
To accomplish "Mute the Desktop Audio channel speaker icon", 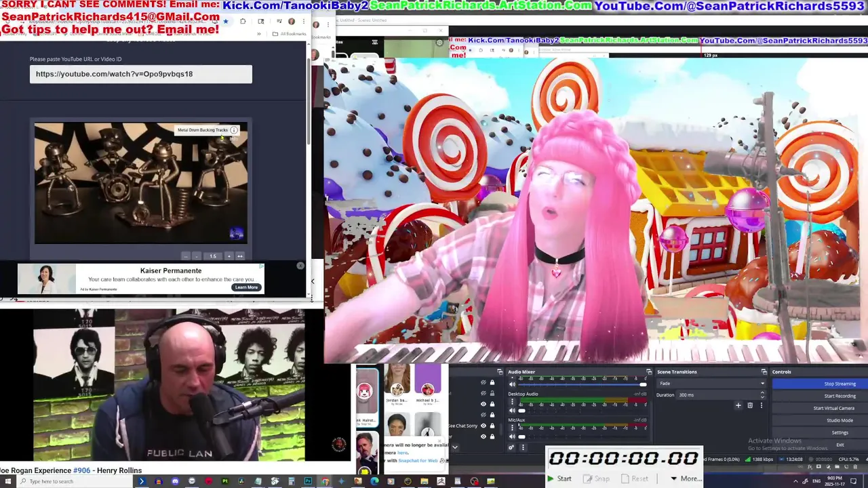I will 512,410.
